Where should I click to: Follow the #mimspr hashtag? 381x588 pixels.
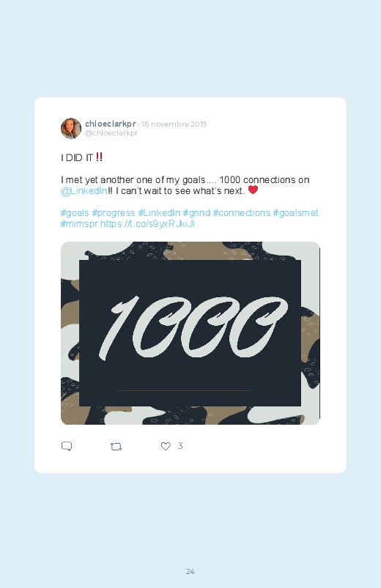pyautogui.click(x=79, y=224)
